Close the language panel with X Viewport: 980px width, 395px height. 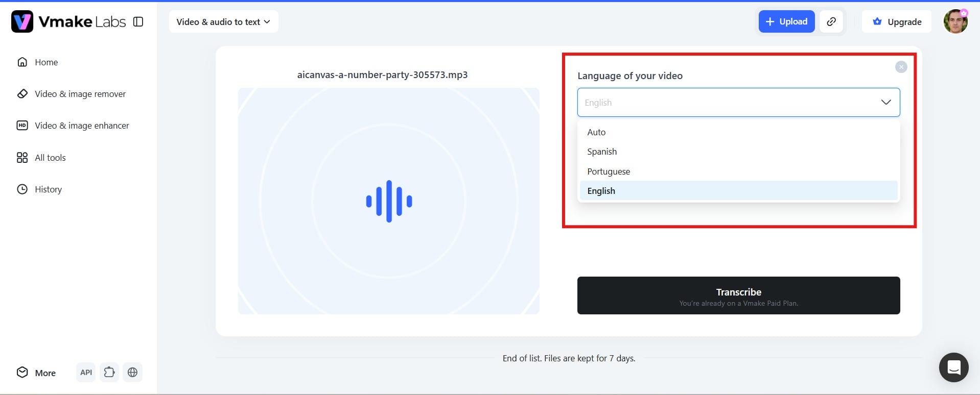901,67
